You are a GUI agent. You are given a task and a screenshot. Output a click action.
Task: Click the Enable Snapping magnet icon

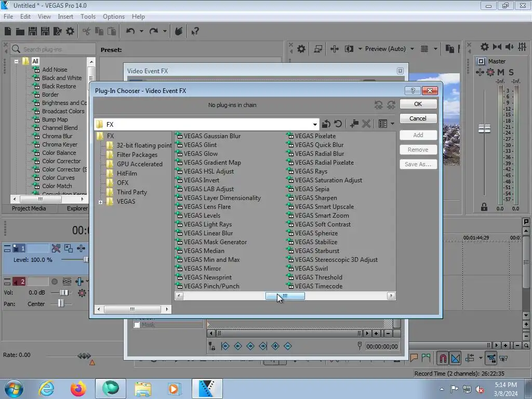[x=443, y=358]
